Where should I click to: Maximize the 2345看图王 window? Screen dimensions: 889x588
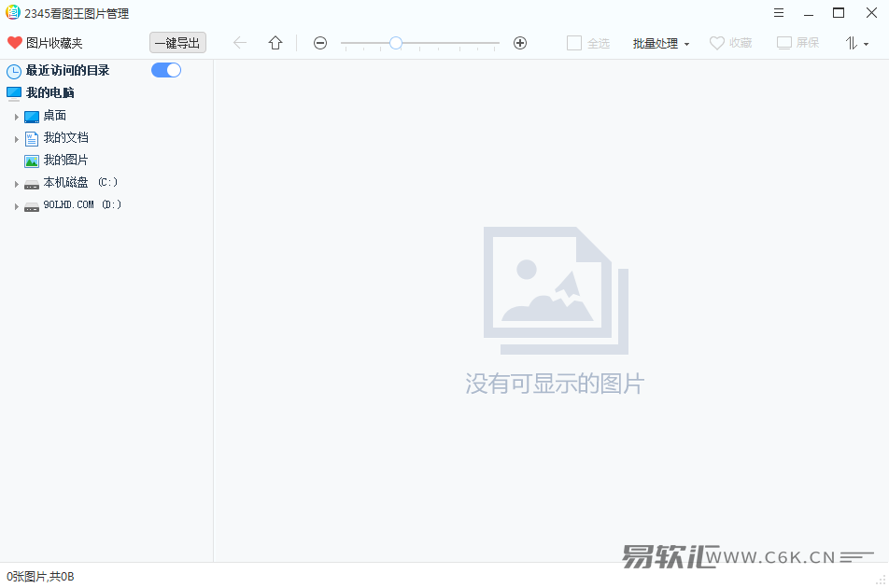point(839,12)
